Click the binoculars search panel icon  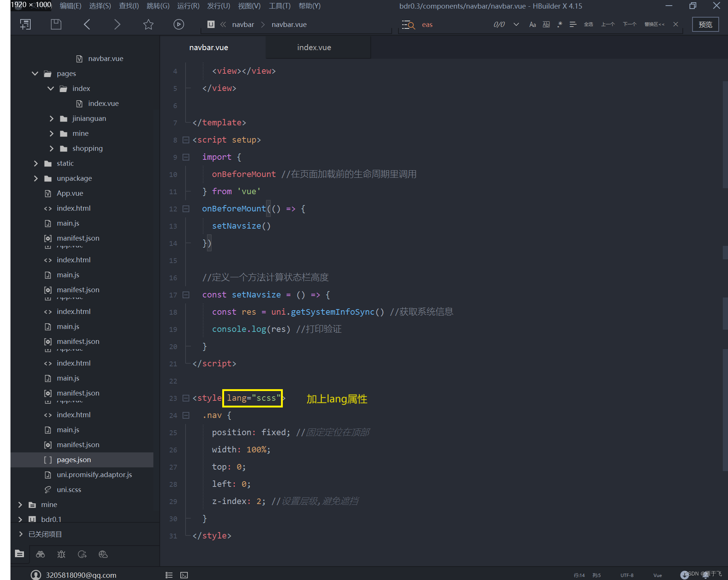tap(40, 554)
